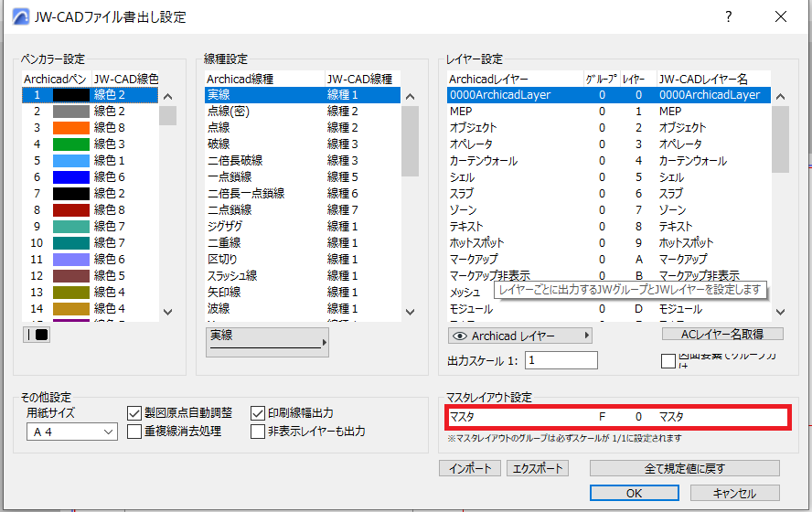Click the ACレイヤー名取得 button
812x512 pixels.
tap(722, 334)
